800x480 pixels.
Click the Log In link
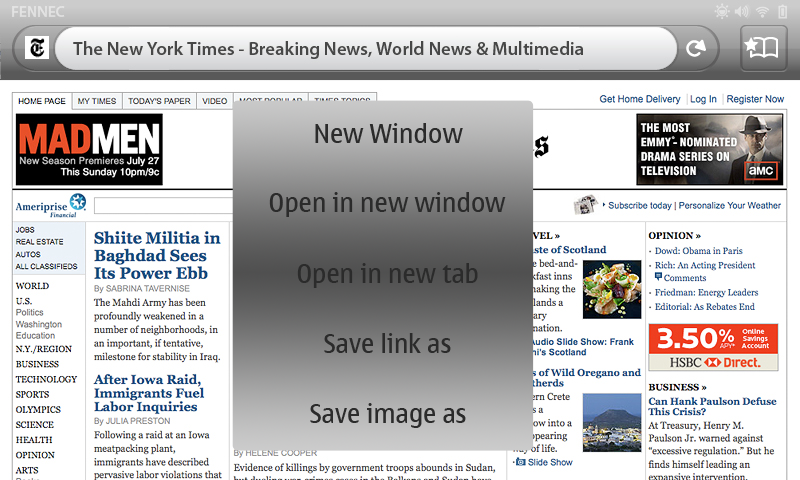point(703,99)
